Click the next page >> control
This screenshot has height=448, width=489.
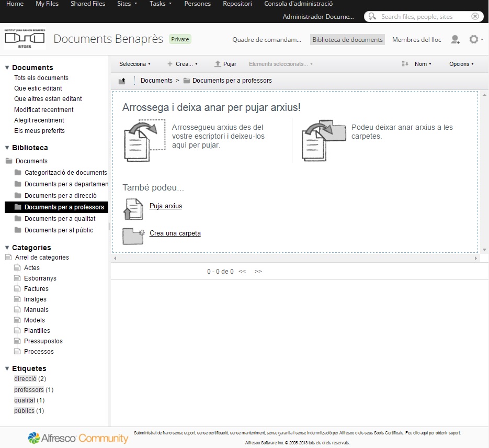click(258, 272)
